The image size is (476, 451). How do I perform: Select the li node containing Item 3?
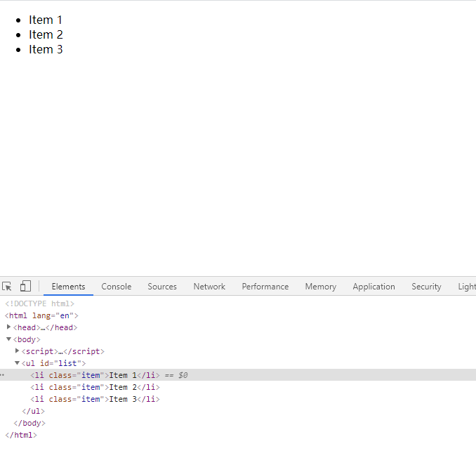pyautogui.click(x=95, y=399)
